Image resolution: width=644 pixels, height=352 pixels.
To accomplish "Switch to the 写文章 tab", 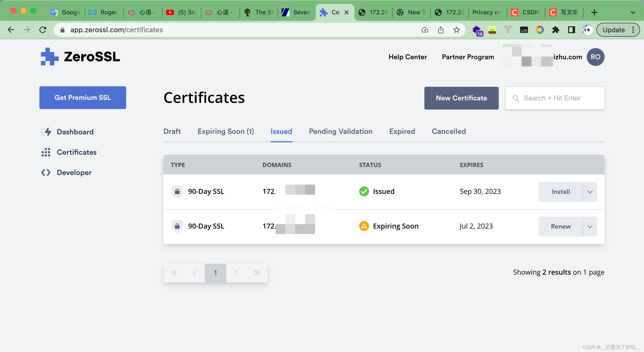I will [564, 12].
